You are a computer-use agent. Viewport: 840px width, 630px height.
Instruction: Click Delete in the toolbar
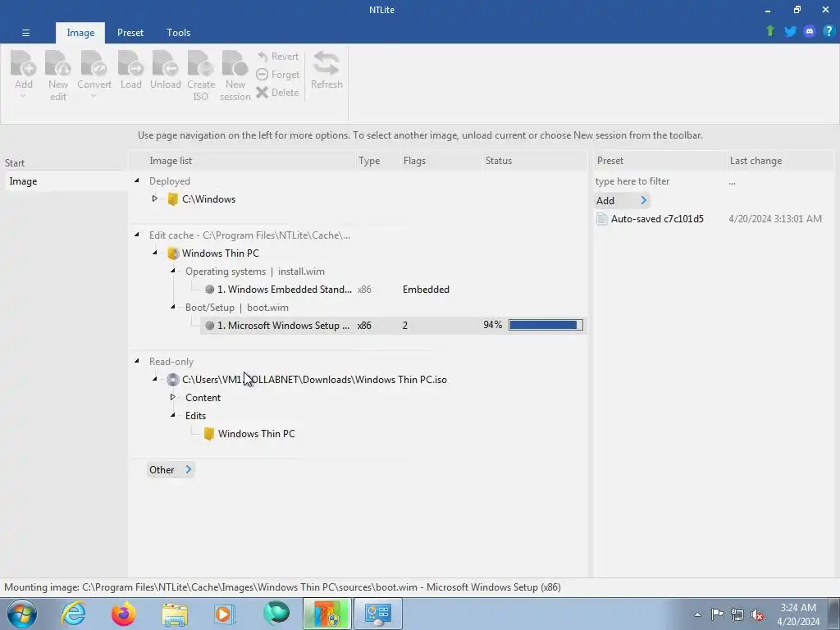pos(277,92)
